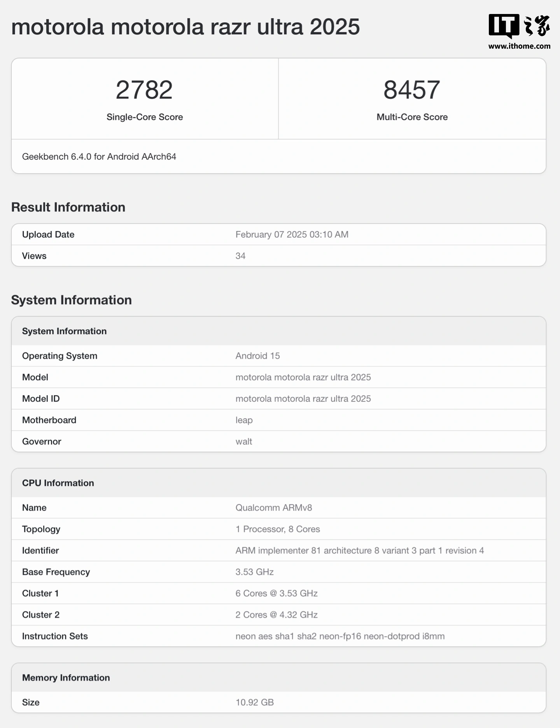
Task: Select the multi-core score 8457
Action: tap(411, 90)
